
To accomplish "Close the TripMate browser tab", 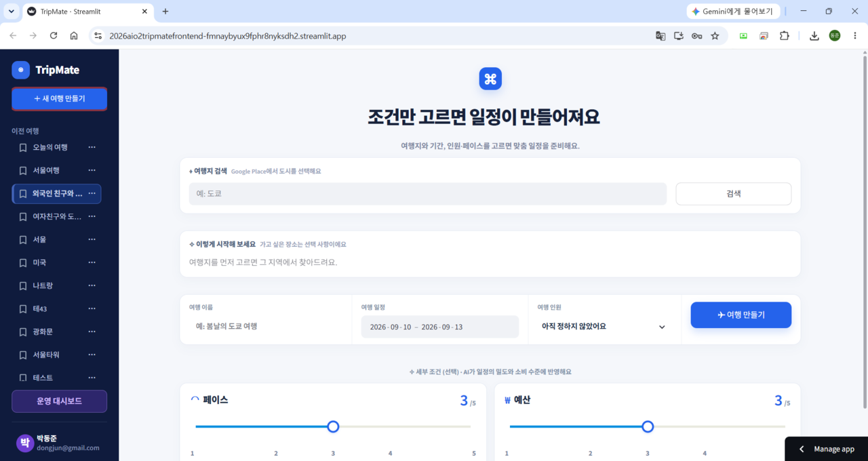I will coord(144,12).
